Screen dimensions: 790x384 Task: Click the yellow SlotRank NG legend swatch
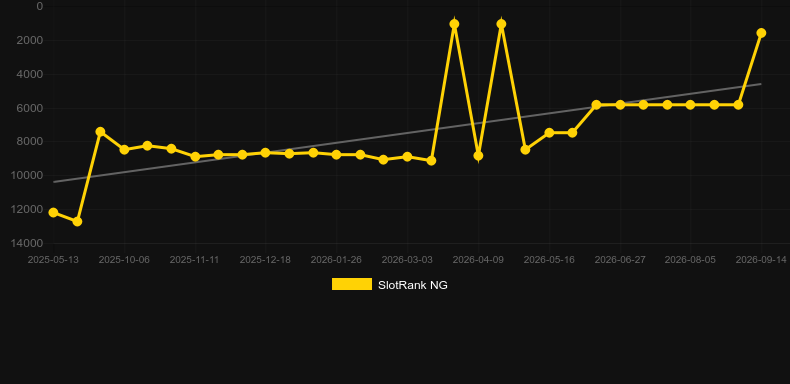(352, 284)
